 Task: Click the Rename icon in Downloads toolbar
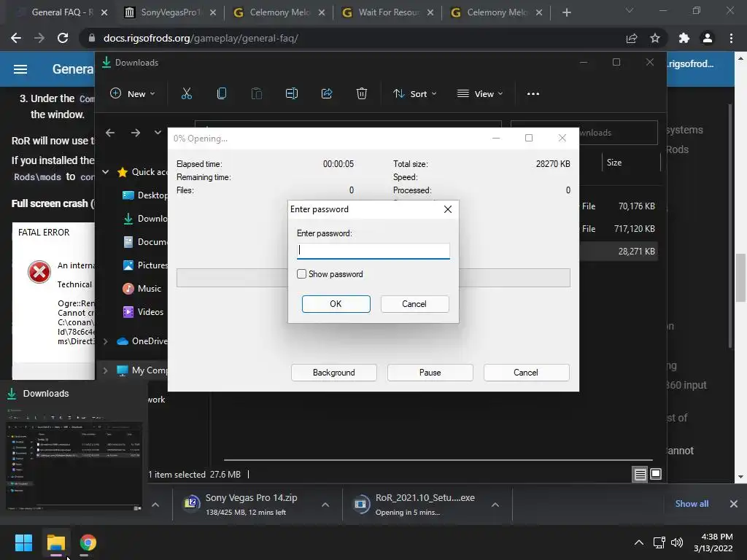click(292, 94)
